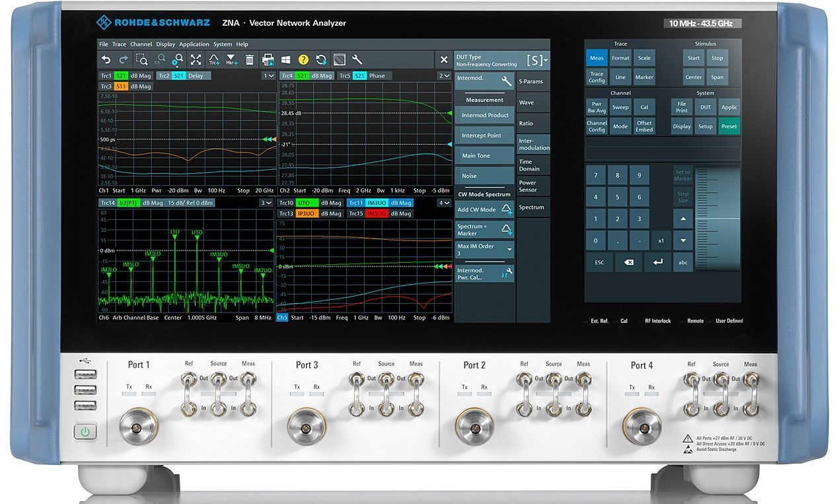This screenshot has width=839, height=504.
Task: Click the Add Marker icon
Action: tap(231, 59)
